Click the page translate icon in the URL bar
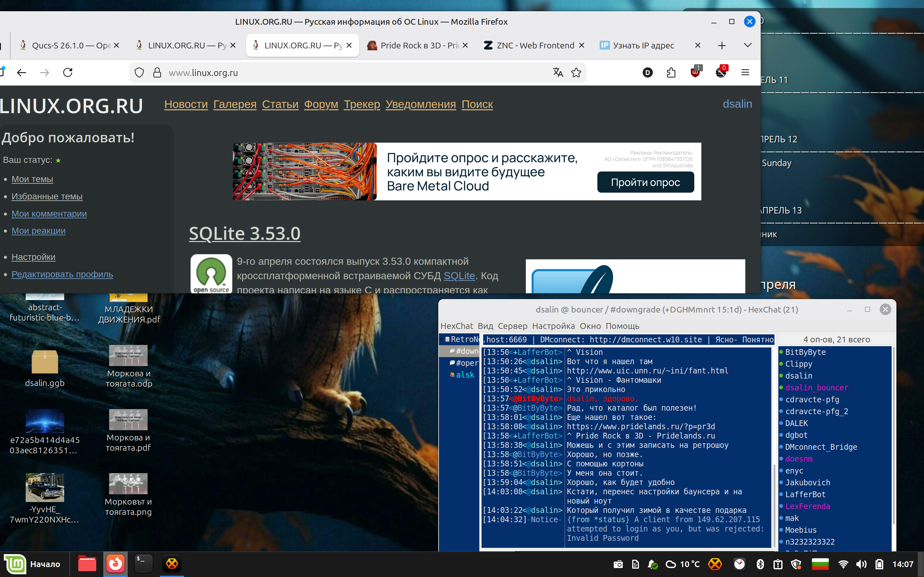 [x=558, y=72]
